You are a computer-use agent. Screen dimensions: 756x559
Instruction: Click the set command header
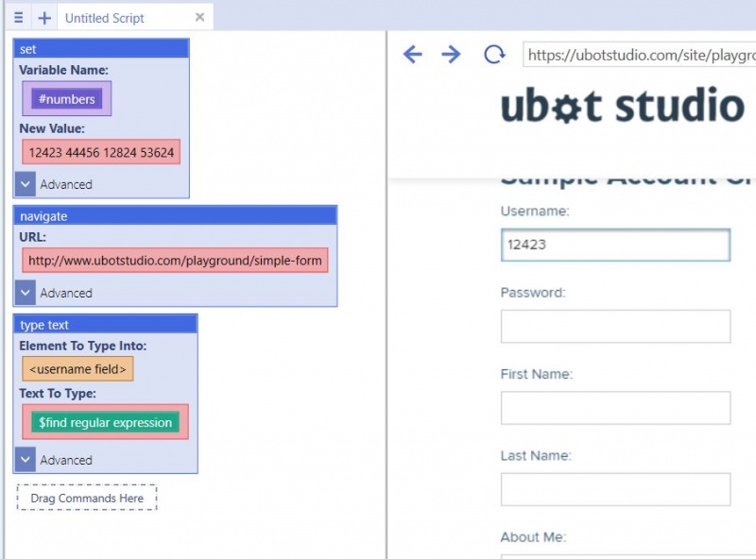coord(101,49)
